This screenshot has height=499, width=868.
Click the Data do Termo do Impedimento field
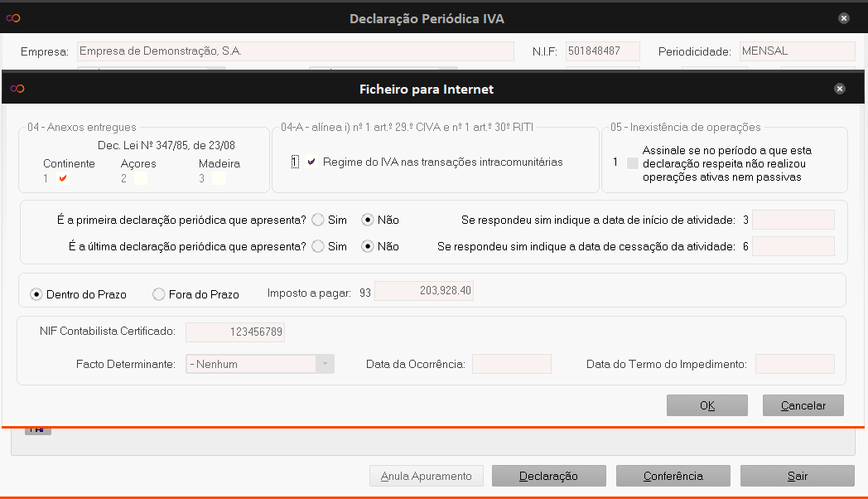click(x=794, y=364)
